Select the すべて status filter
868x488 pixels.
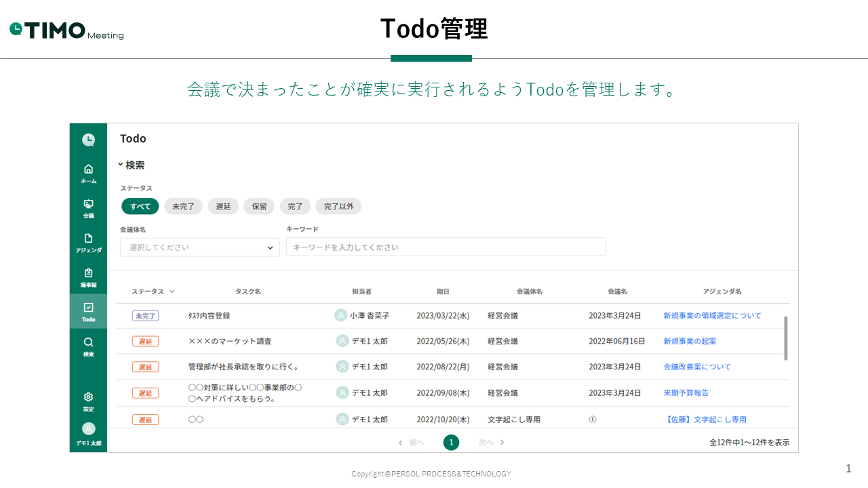pos(140,206)
